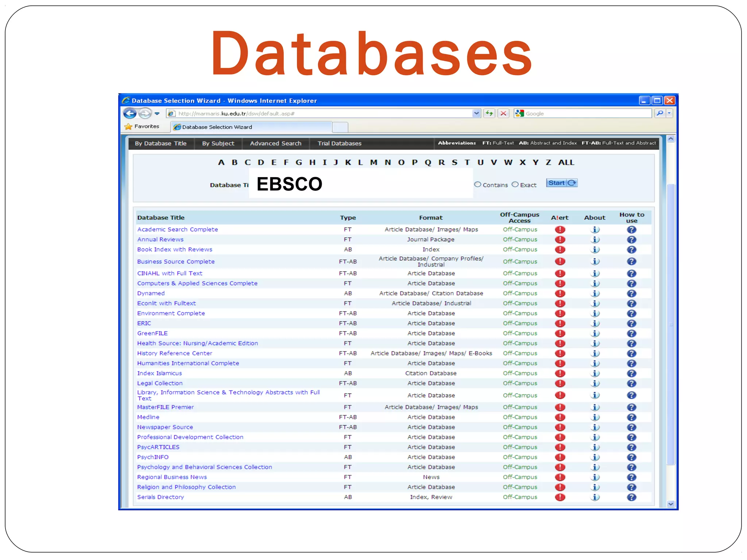Click the browser Back arrow button
Viewport: 747px width, 560px height.
[x=130, y=113]
